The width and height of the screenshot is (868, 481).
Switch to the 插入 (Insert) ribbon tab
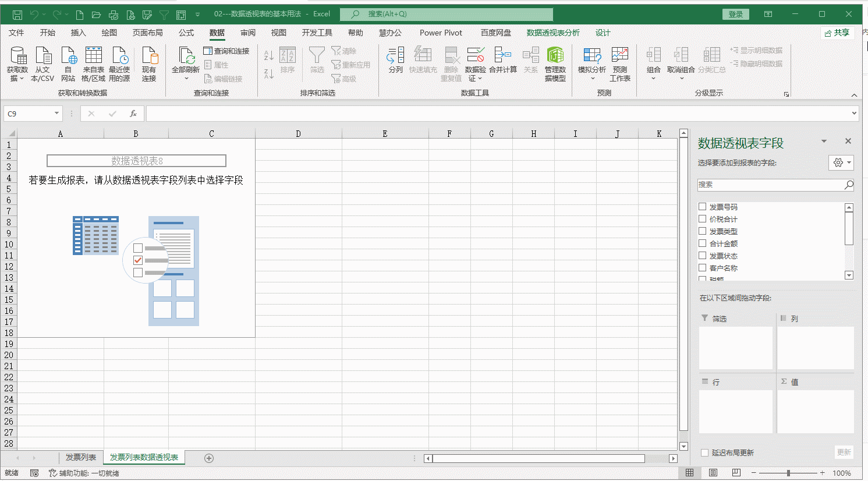pyautogui.click(x=79, y=33)
